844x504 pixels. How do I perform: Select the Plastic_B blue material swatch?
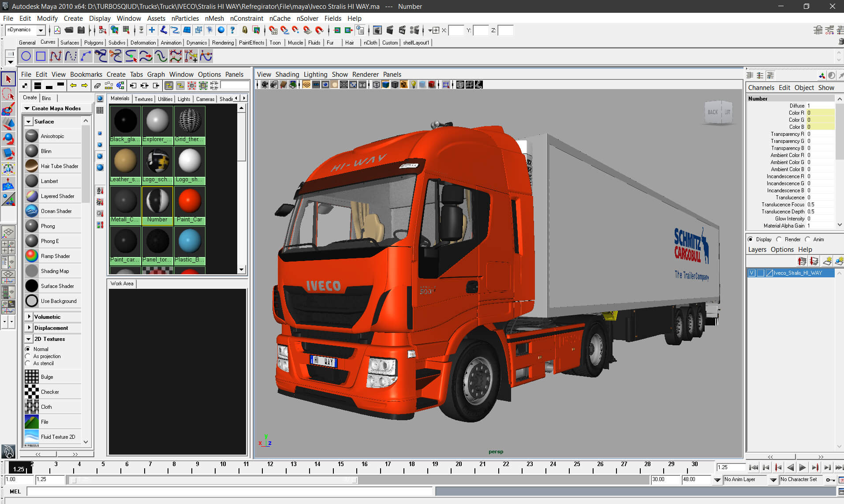coord(190,246)
